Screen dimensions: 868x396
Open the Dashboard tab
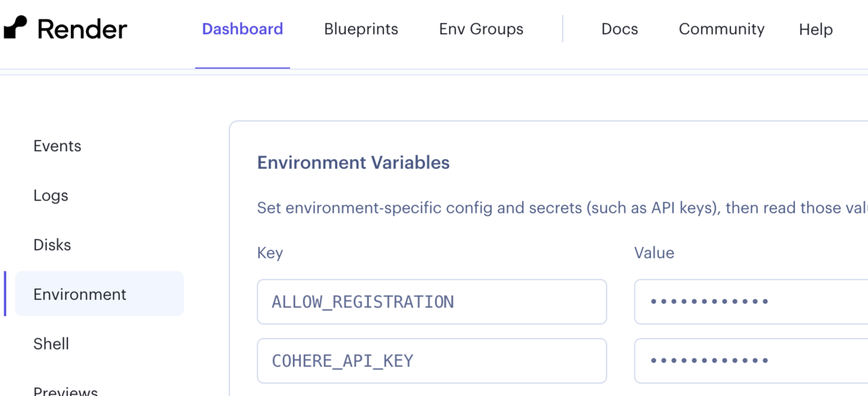pyautogui.click(x=242, y=29)
